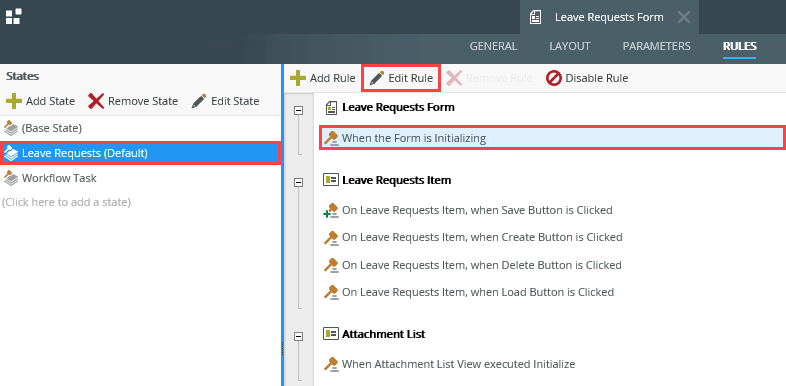The image size is (786, 386).
Task: Click the green plus Add Rule icon
Action: point(298,78)
